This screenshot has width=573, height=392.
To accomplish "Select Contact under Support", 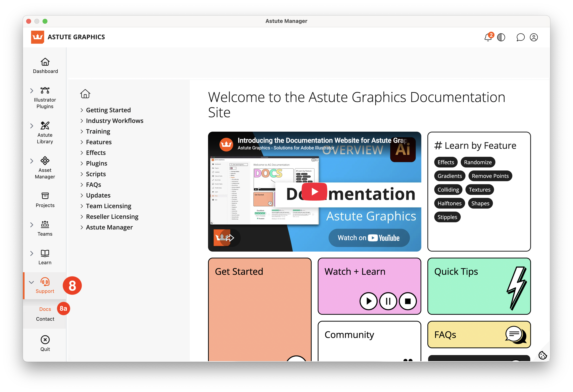I will (x=45, y=319).
